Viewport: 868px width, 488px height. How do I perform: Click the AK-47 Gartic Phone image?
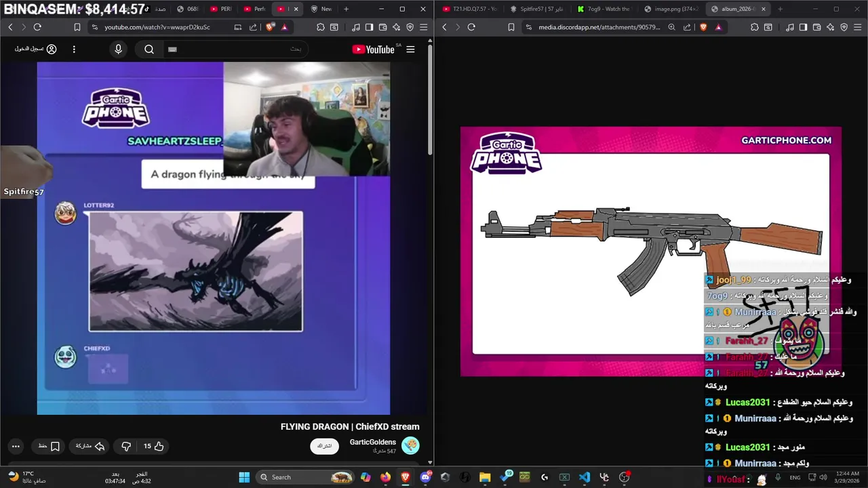(x=650, y=251)
